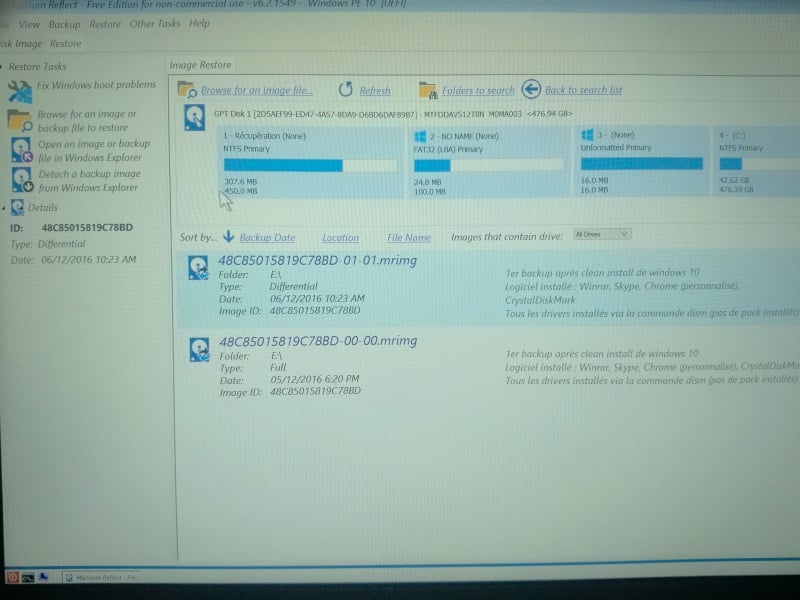Choose Browse for an image or backup file to restore

(x=87, y=121)
